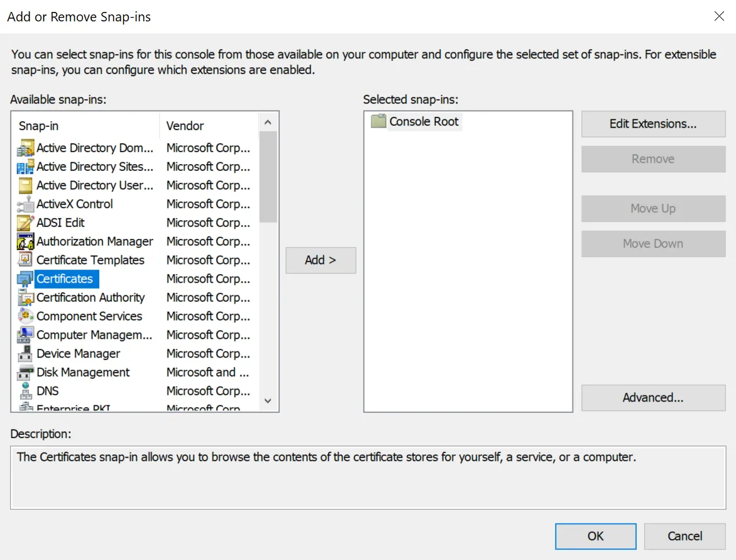736x560 pixels.
Task: Dismiss dialog with Cancel button
Action: [685, 536]
